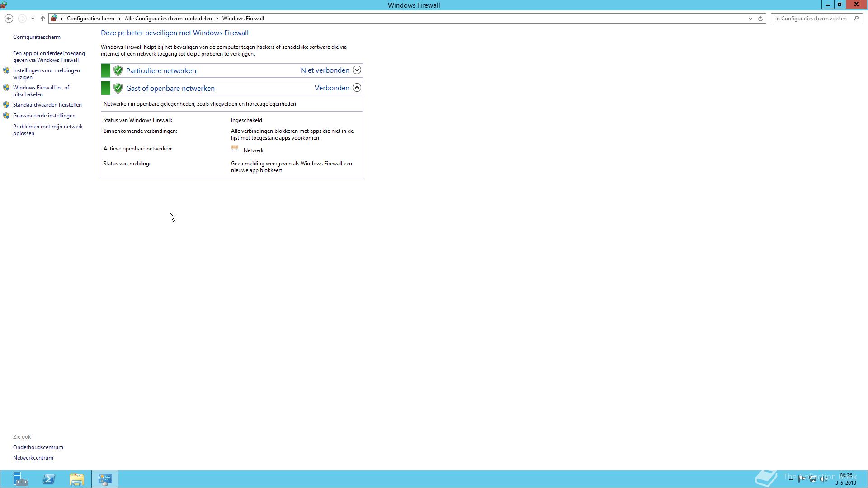Click Status van melding label
The height and width of the screenshot is (488, 868).
click(127, 164)
